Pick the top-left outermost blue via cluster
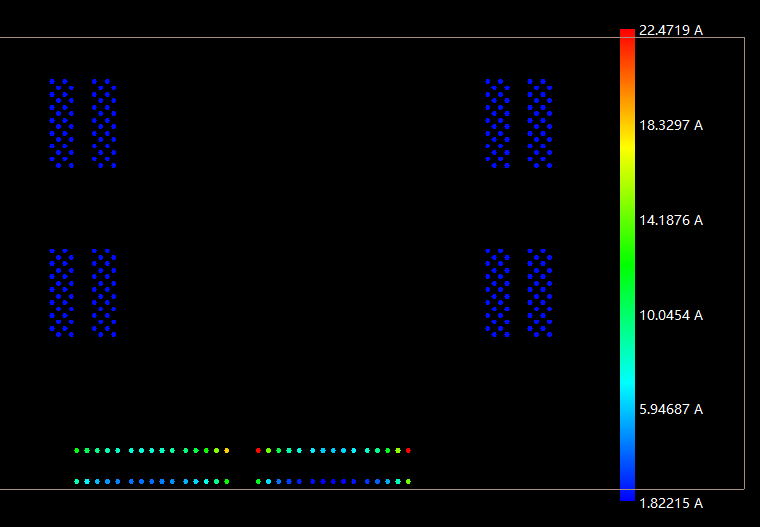The image size is (760, 527). point(62,123)
